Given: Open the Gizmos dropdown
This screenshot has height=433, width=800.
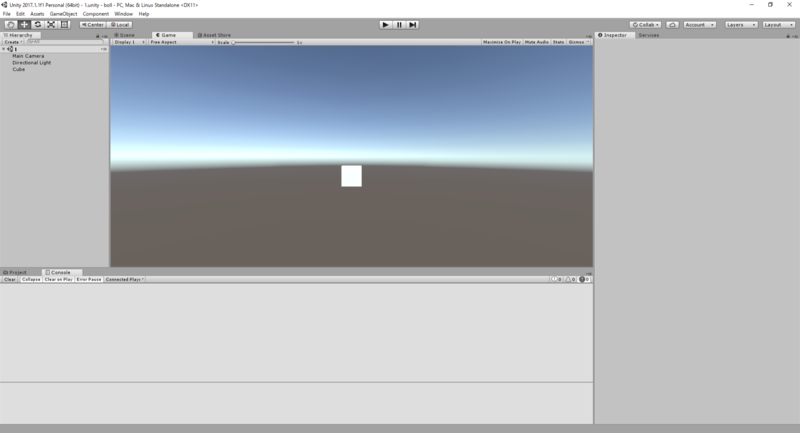Looking at the screenshot, I should coord(579,42).
